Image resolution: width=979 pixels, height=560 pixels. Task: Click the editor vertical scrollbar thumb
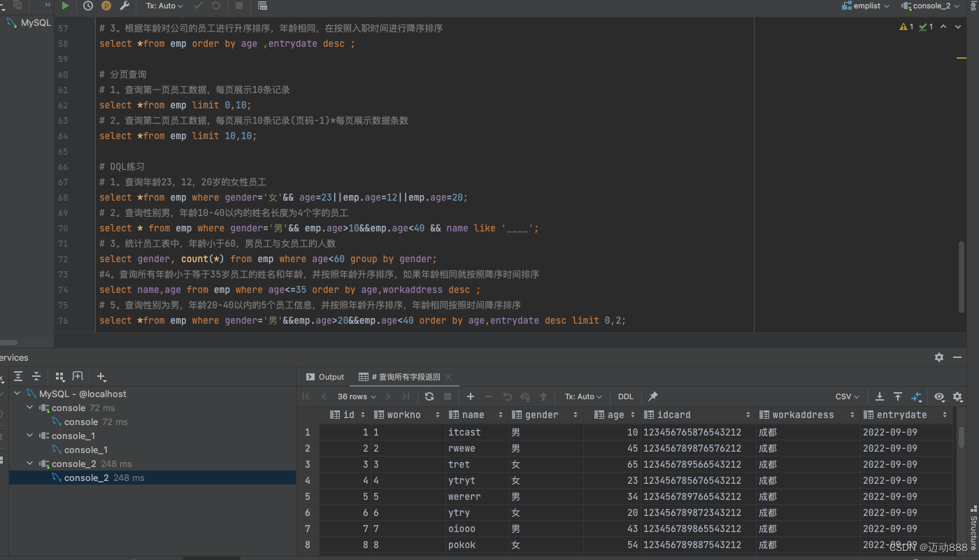pyautogui.click(x=962, y=277)
